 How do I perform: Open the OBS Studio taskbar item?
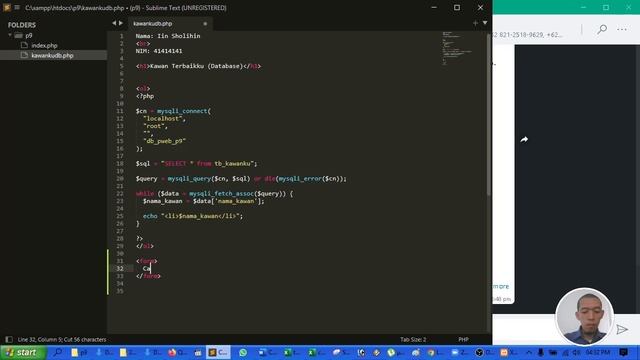click(x=484, y=352)
